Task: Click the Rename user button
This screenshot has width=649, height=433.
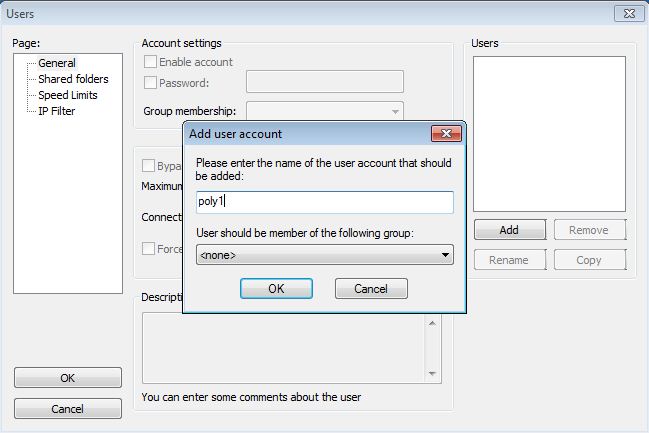Action: tap(509, 260)
